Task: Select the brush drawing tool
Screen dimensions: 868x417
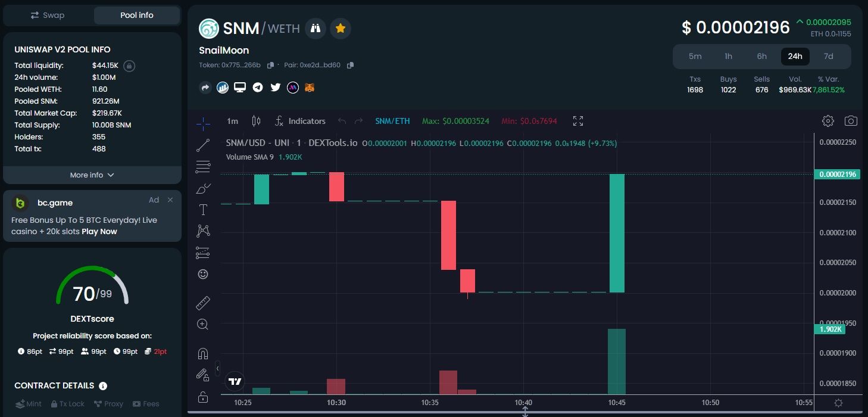Action: [x=203, y=188]
